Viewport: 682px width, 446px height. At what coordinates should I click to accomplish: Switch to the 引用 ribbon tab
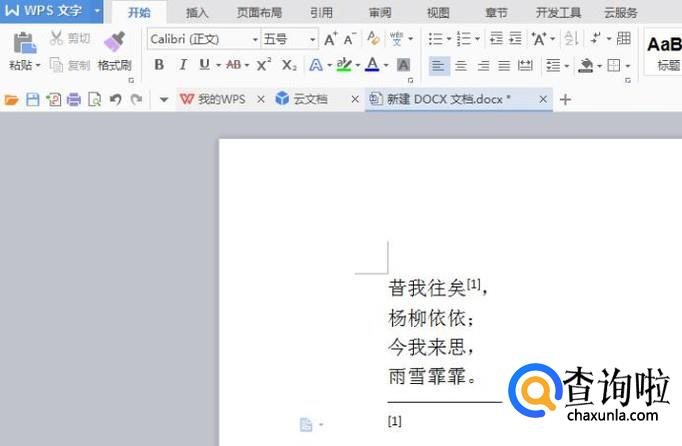point(321,13)
